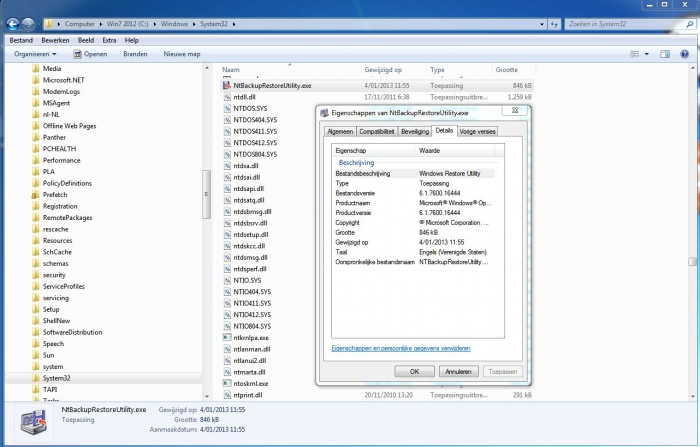
Task: Toggle the preview pane icon
Action: (665, 54)
